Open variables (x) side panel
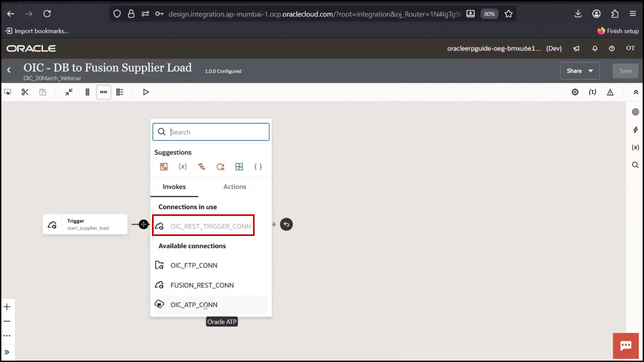The height and width of the screenshot is (362, 644). (x=635, y=147)
